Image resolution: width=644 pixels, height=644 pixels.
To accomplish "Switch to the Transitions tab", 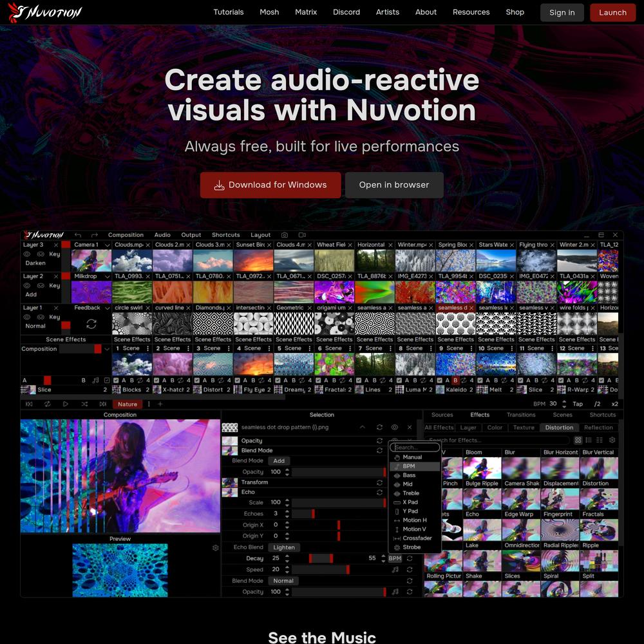I will pos(521,415).
